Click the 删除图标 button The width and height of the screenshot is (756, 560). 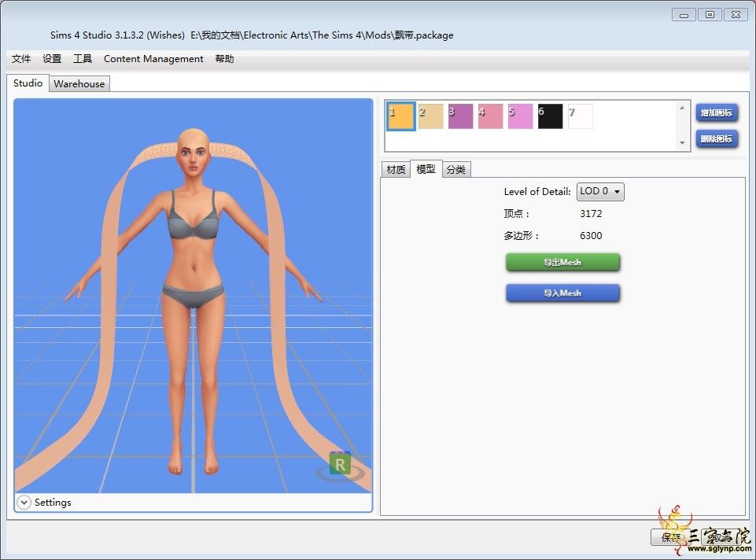(x=717, y=138)
